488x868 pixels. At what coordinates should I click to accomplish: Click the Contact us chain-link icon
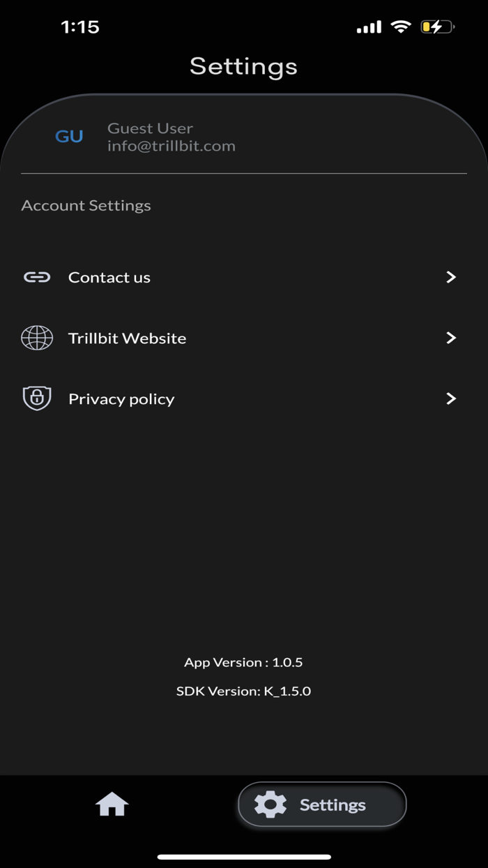tap(37, 277)
